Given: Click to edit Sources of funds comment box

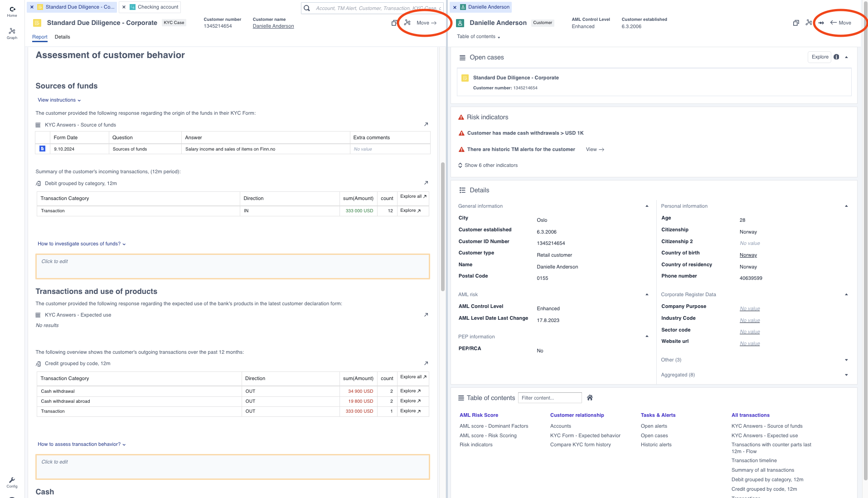Looking at the screenshot, I should pos(233,267).
